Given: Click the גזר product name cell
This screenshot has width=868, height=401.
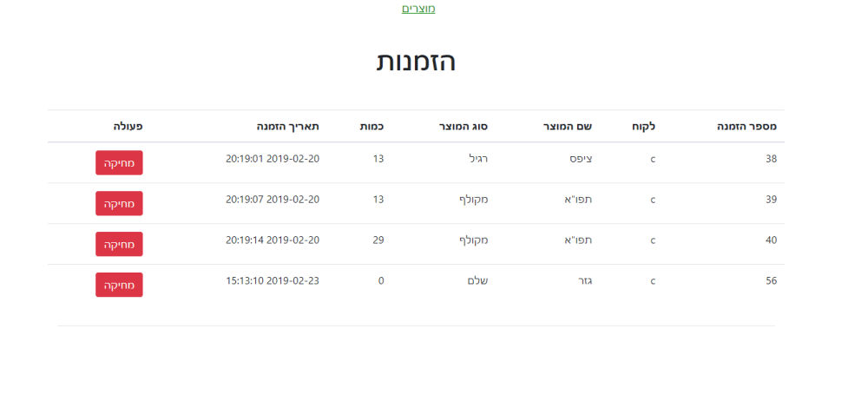Looking at the screenshot, I should (584, 281).
